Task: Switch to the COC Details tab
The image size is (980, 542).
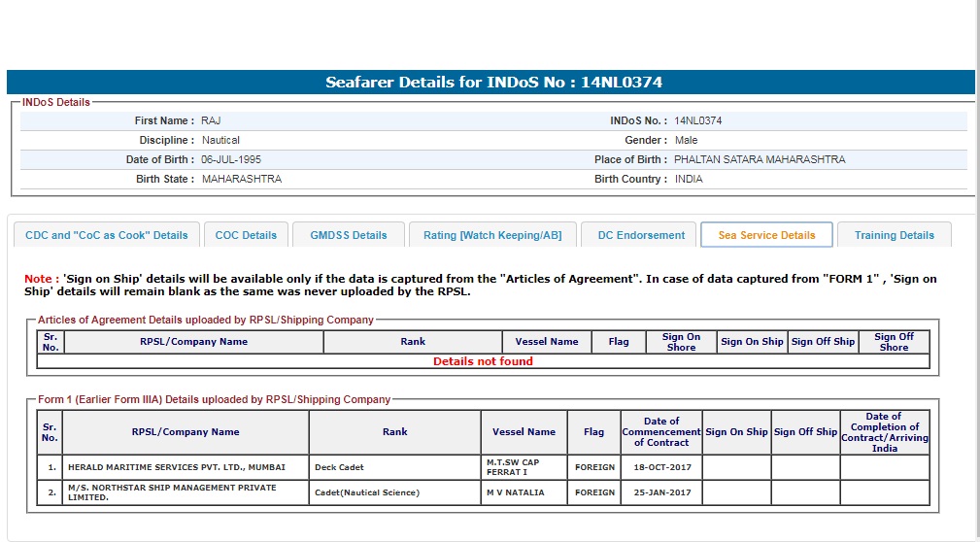Action: pyautogui.click(x=246, y=235)
